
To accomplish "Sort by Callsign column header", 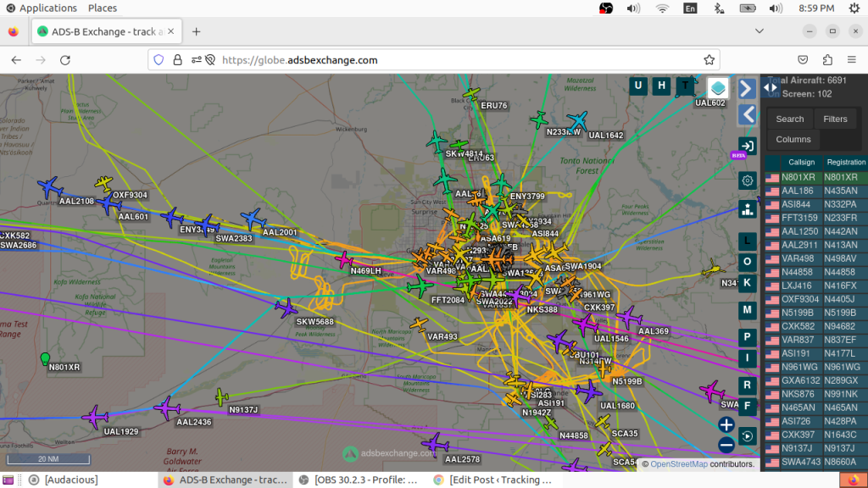I will [801, 162].
